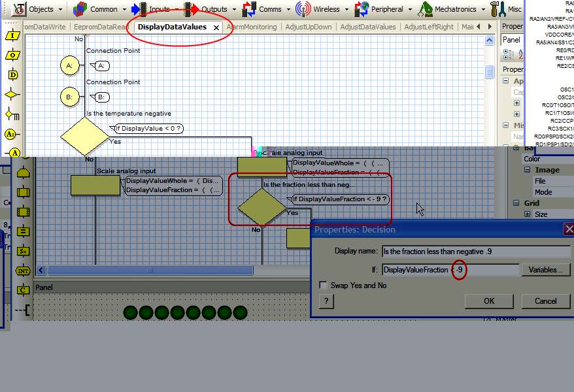Enable the 'Swap Yes and No' checkbox

[323, 286]
